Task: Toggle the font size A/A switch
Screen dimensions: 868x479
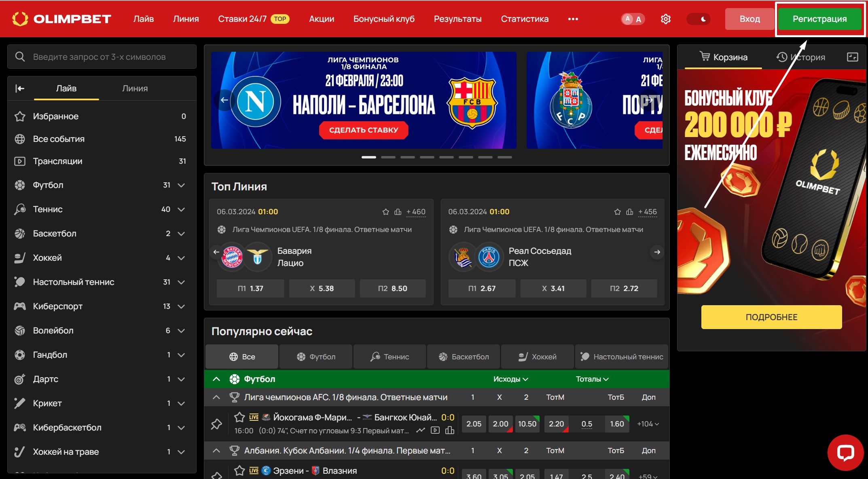Action: (x=633, y=19)
